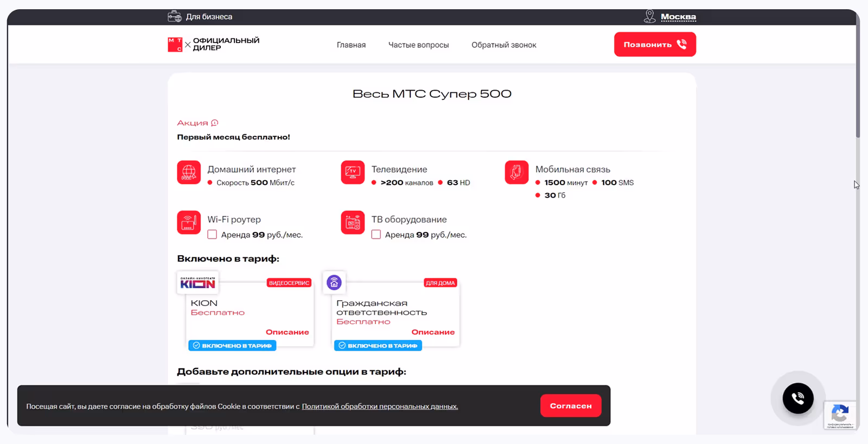The height and width of the screenshot is (444, 868).
Task: Click Скорость 500 Мбит/с text
Action: pyautogui.click(x=256, y=183)
